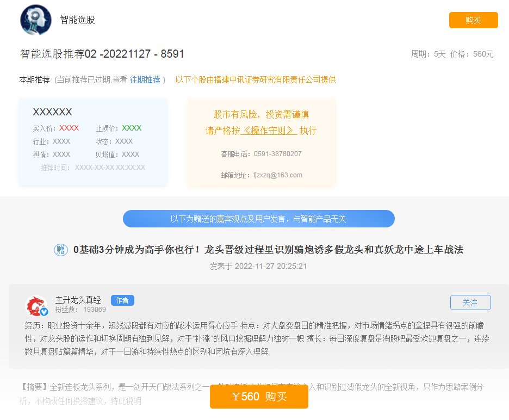Open the 往期推荐 past recommendations link
Image resolution: width=509 pixels, height=420 pixels.
pyautogui.click(x=146, y=79)
